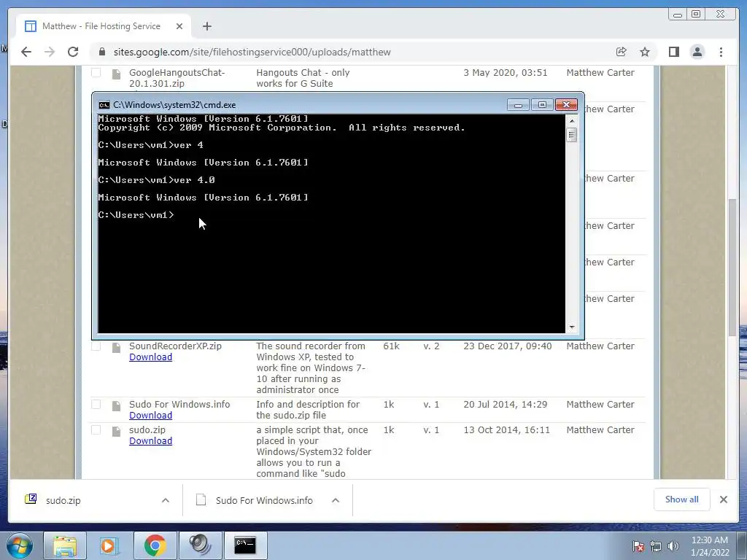Click the Chrome forward arrow
The image size is (747, 560).
tap(50, 52)
